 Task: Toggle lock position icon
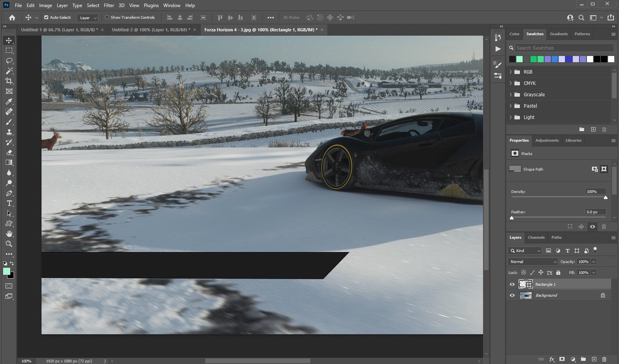541,272
